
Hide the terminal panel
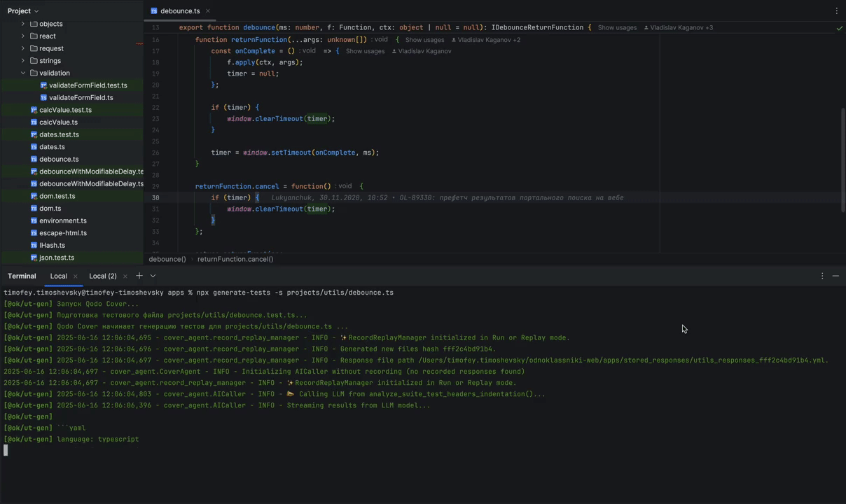(x=835, y=276)
